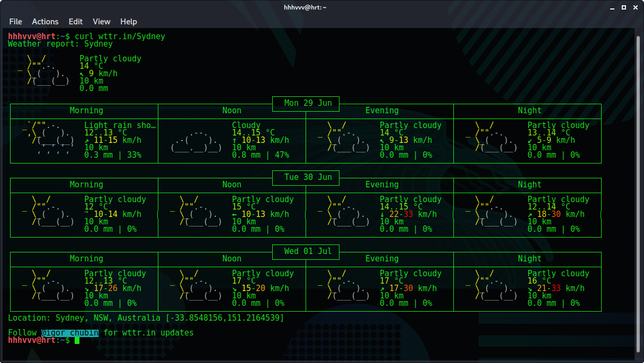Click the partly cloudy icon, Mon 29 Jun Evening
Viewport: 644px width, 363px height.
click(344, 137)
